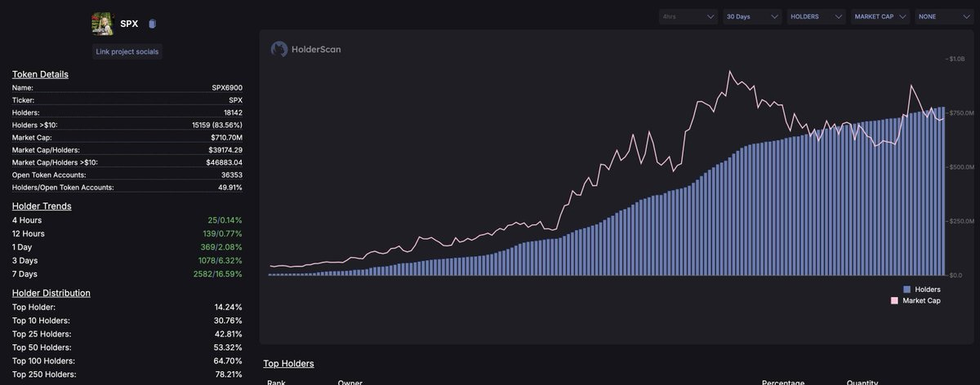Select Top 250 Holders value 78.21%
Image resolution: width=980 pixels, height=385 pixels.
pos(228,374)
